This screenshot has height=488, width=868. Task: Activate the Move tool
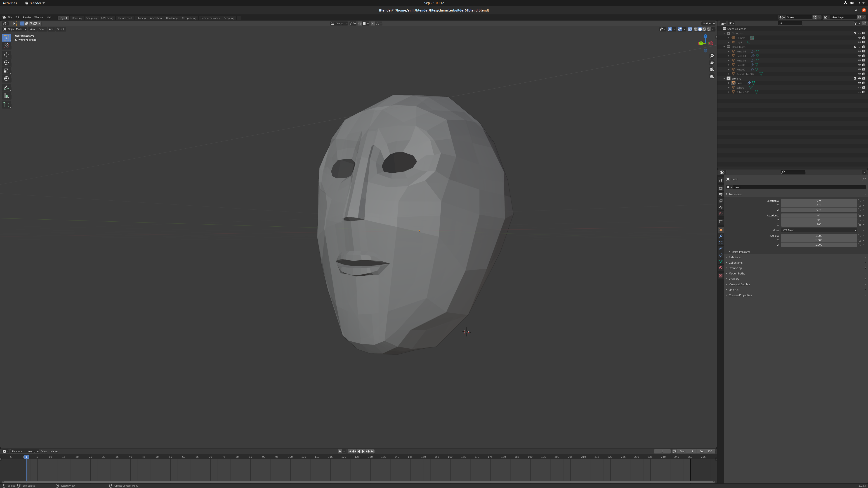pos(6,55)
